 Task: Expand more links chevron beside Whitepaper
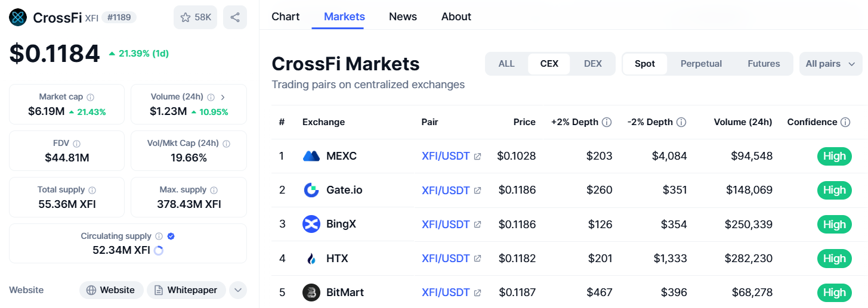pyautogui.click(x=238, y=290)
